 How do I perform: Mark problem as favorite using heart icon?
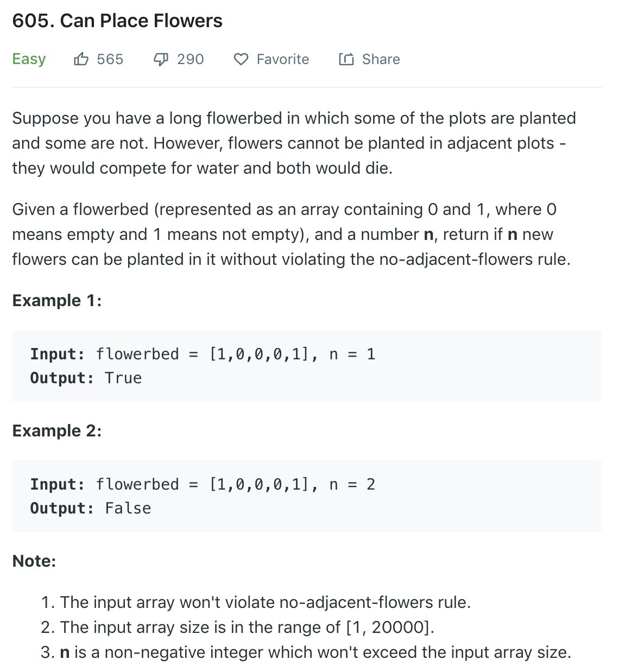(242, 59)
